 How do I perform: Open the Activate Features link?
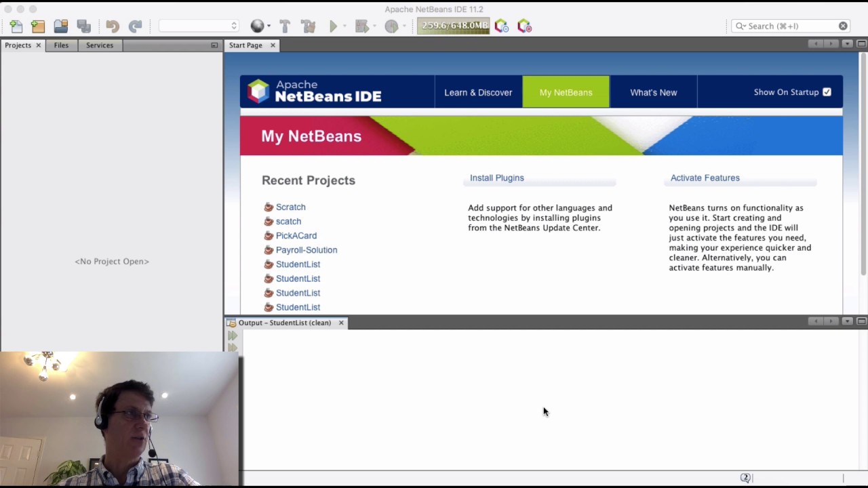point(705,178)
